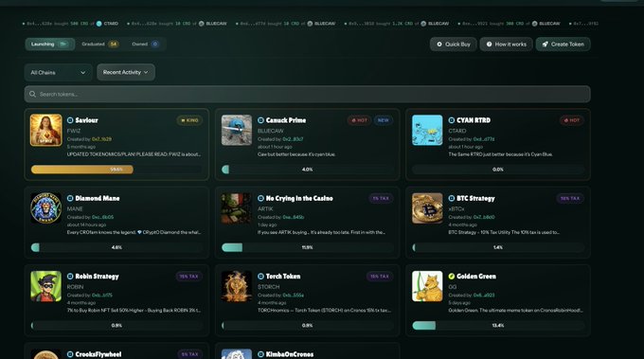Click the first CTARD trade in ticker strip
Viewport: 644px width, 359px height.
[x=70, y=24]
